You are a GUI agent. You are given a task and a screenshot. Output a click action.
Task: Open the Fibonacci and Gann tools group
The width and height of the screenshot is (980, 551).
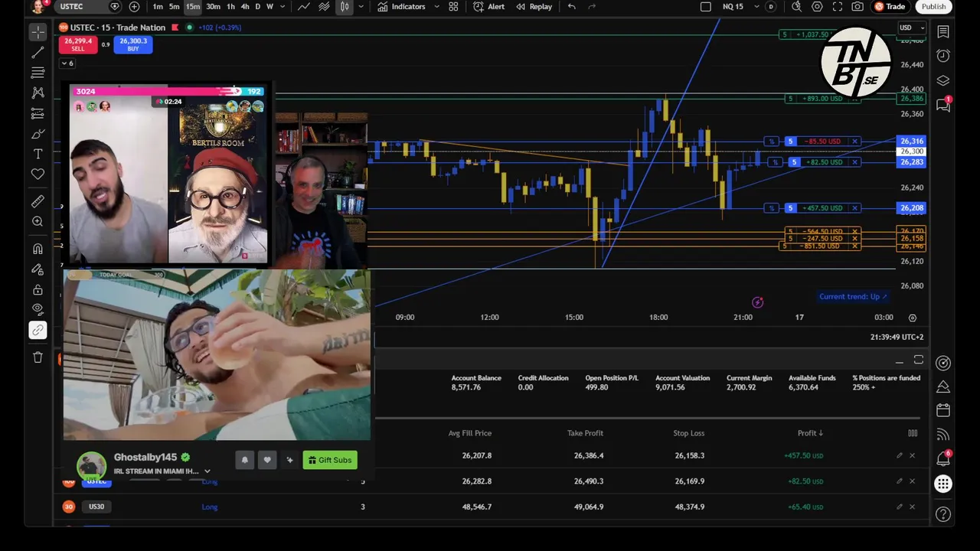click(38, 73)
